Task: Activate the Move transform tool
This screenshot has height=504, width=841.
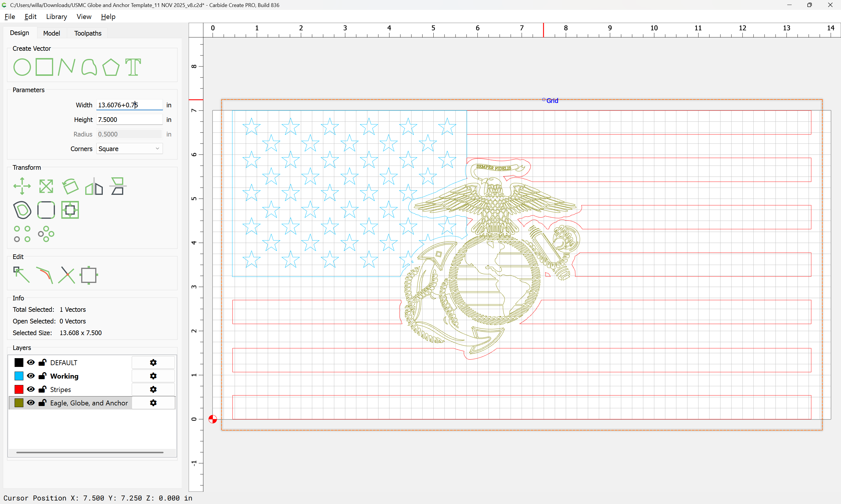Action: point(22,186)
